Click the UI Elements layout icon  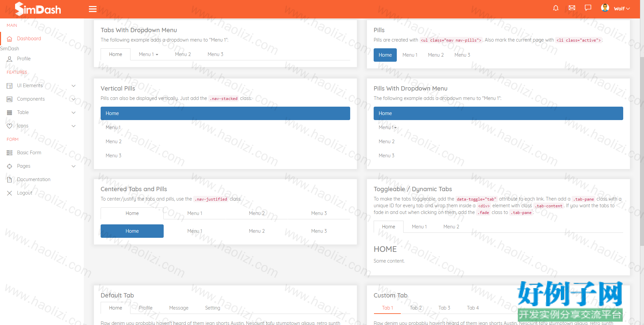[x=9, y=86]
